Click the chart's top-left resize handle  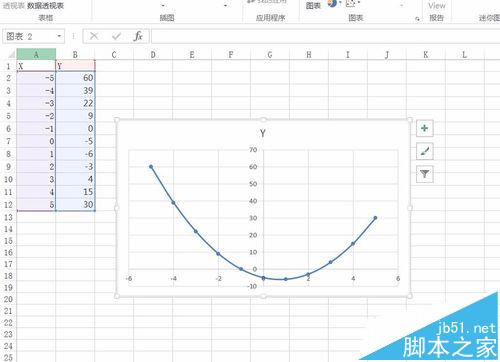pyautogui.click(x=117, y=120)
